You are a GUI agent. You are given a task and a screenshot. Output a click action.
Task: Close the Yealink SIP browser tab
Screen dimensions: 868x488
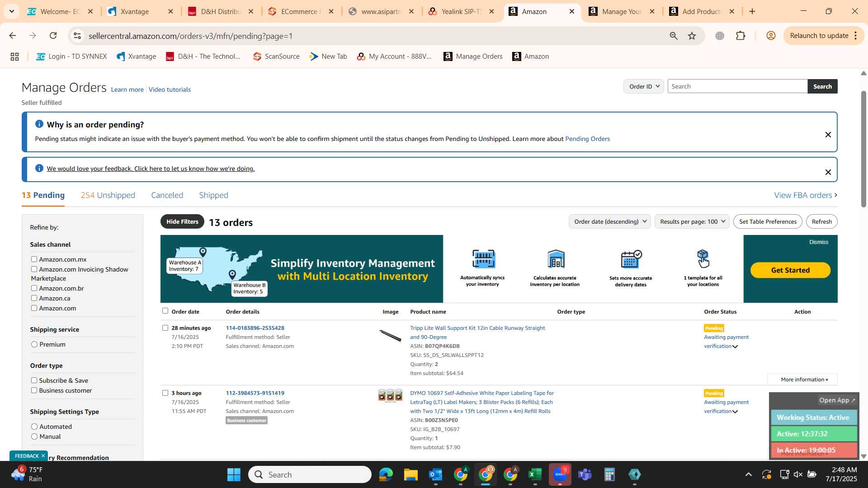click(x=492, y=11)
